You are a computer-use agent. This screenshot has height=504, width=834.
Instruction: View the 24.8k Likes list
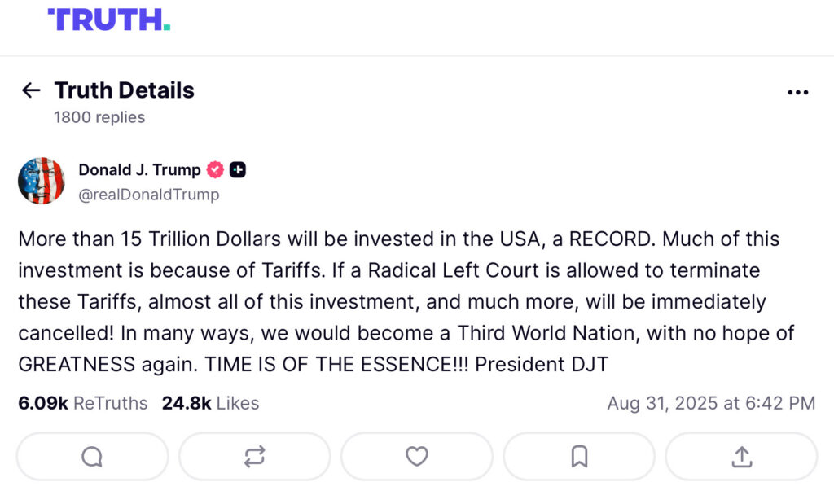click(x=210, y=403)
